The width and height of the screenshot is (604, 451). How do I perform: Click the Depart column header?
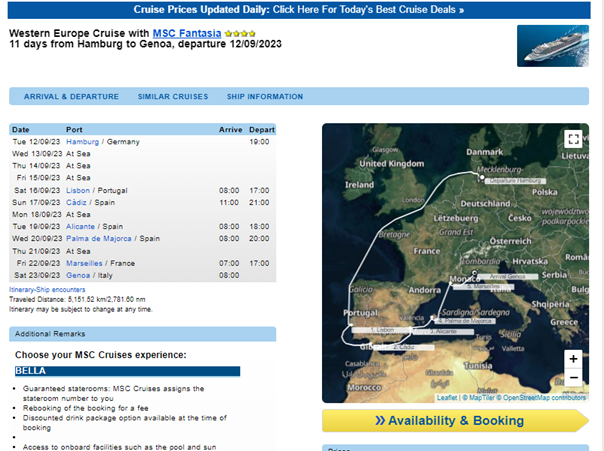click(262, 130)
